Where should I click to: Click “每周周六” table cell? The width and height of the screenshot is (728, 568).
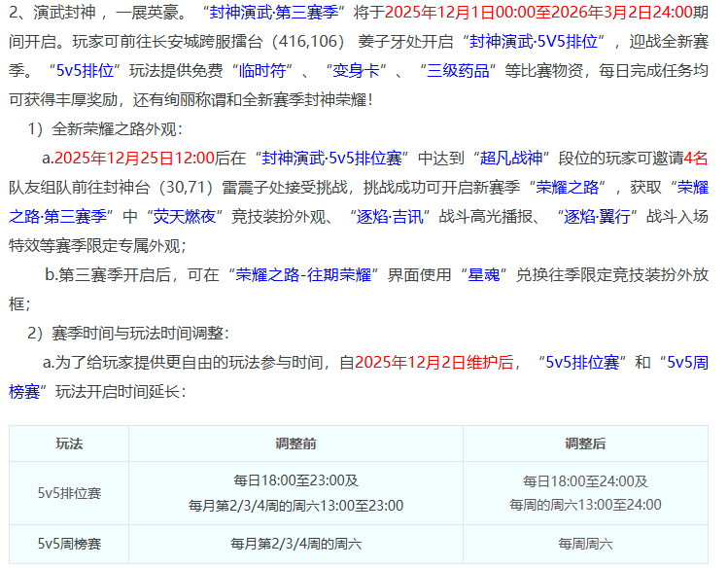pyautogui.click(x=585, y=544)
